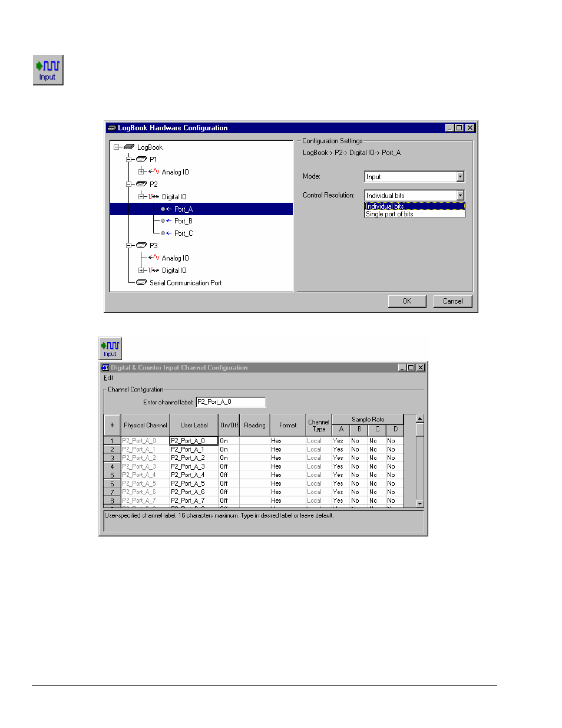Viewport: 562px width, 728px height.
Task: Select Port_C tree item
Action: pos(183,233)
